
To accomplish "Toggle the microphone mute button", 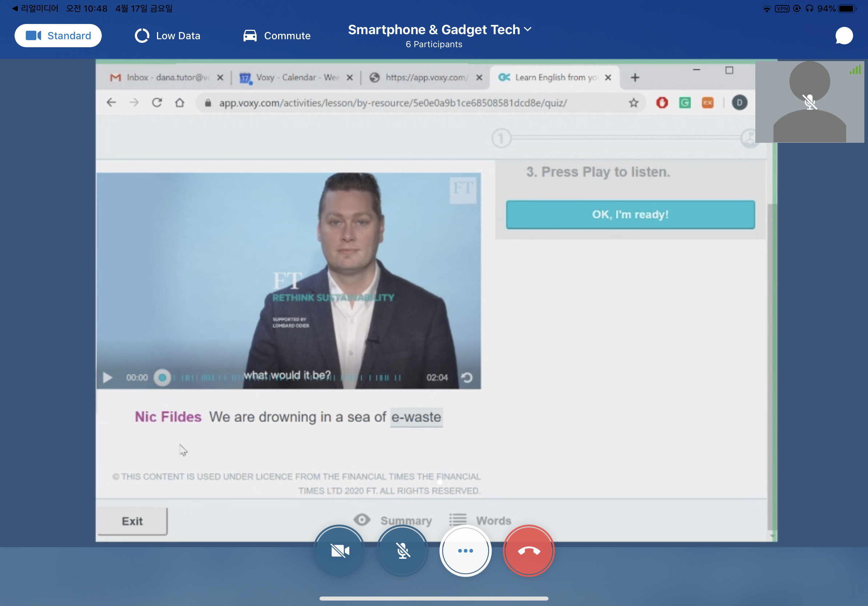I will click(403, 551).
